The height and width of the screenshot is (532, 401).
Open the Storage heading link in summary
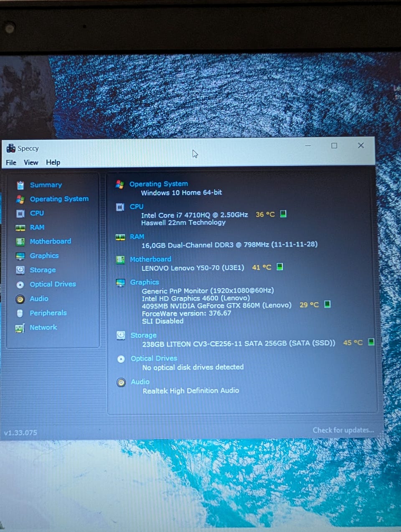143,335
